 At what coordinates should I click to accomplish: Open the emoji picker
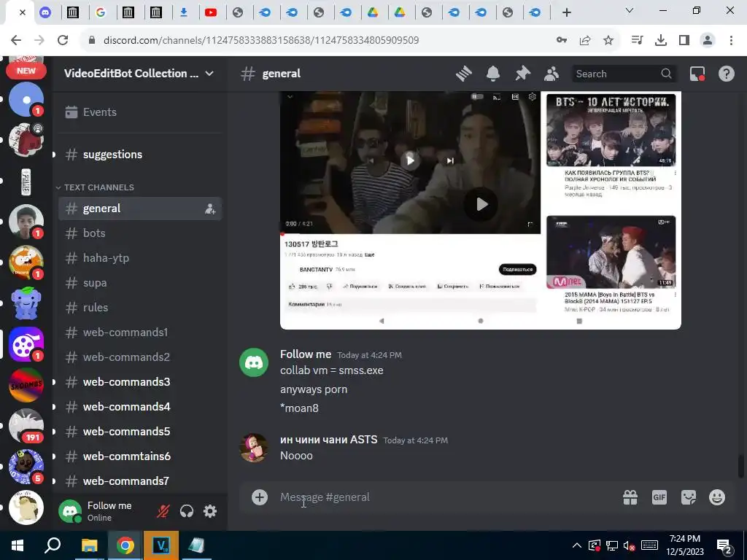pos(717,497)
